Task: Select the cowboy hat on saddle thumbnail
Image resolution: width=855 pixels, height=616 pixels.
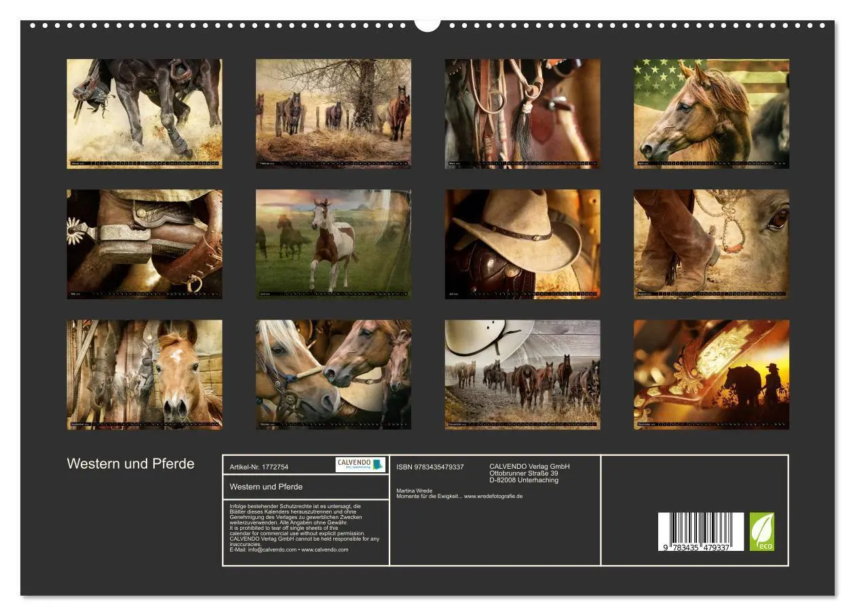Action: click(522, 244)
